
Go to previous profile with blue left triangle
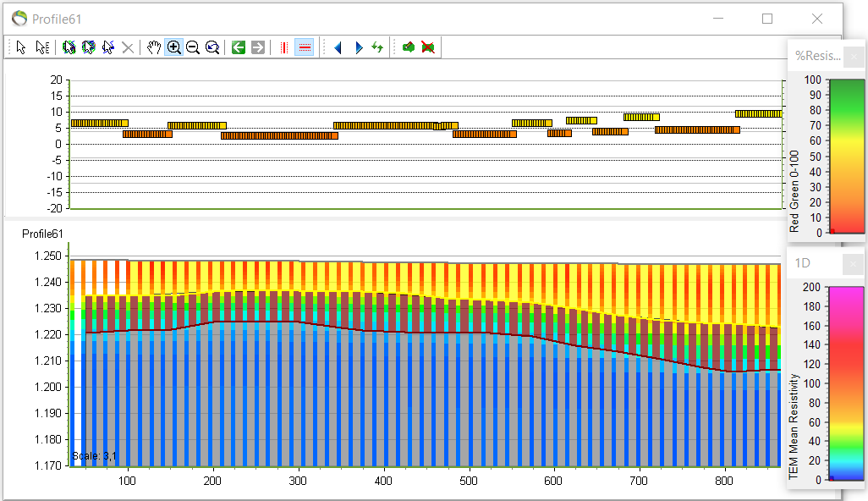pyautogui.click(x=338, y=47)
